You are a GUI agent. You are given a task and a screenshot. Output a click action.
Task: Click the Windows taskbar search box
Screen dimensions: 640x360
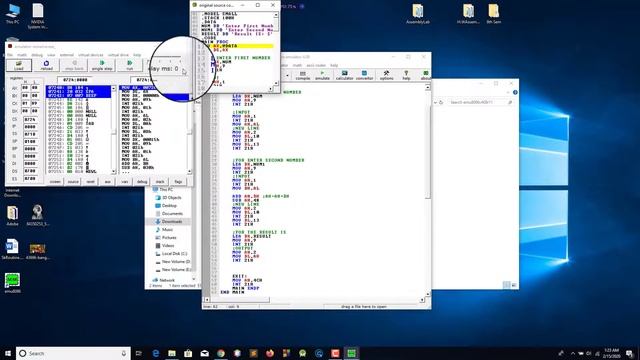pyautogui.click(x=73, y=353)
